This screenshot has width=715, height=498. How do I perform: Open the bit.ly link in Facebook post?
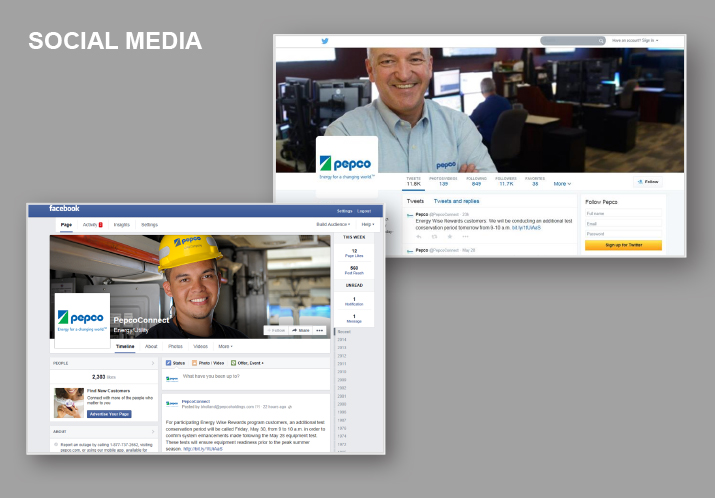[203, 449]
